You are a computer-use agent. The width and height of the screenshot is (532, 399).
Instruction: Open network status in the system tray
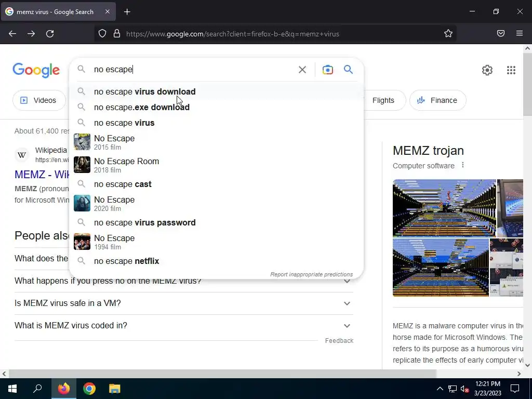click(x=453, y=389)
